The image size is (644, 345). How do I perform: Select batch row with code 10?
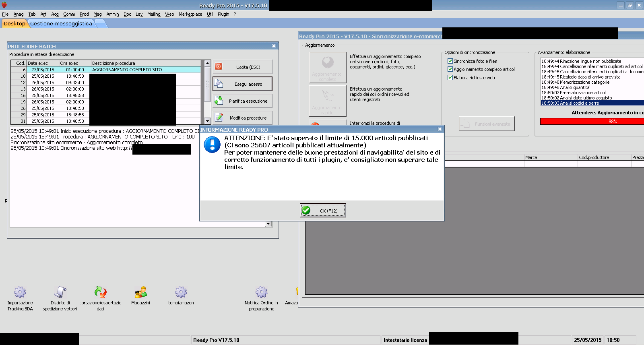click(105, 76)
